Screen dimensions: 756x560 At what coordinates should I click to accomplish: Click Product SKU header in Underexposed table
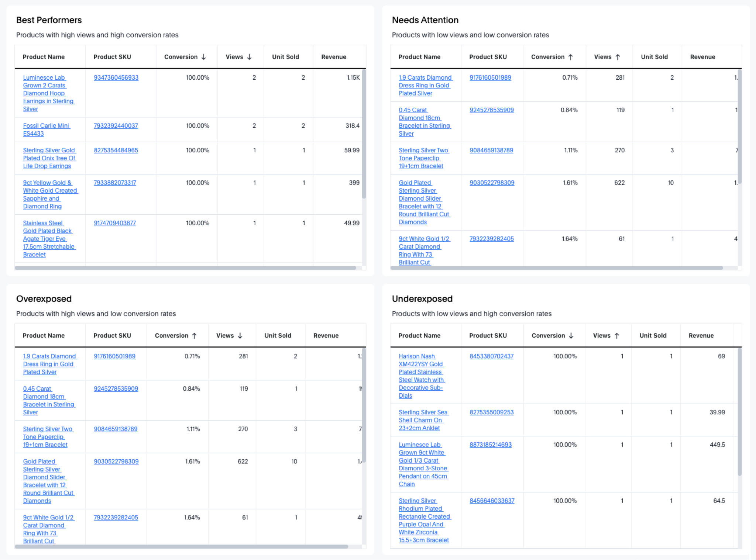(x=488, y=335)
